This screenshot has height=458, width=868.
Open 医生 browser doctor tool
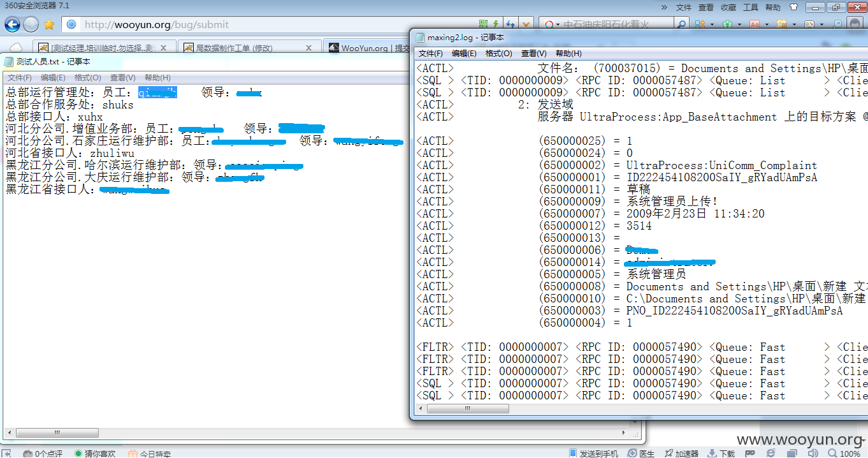tap(641, 454)
